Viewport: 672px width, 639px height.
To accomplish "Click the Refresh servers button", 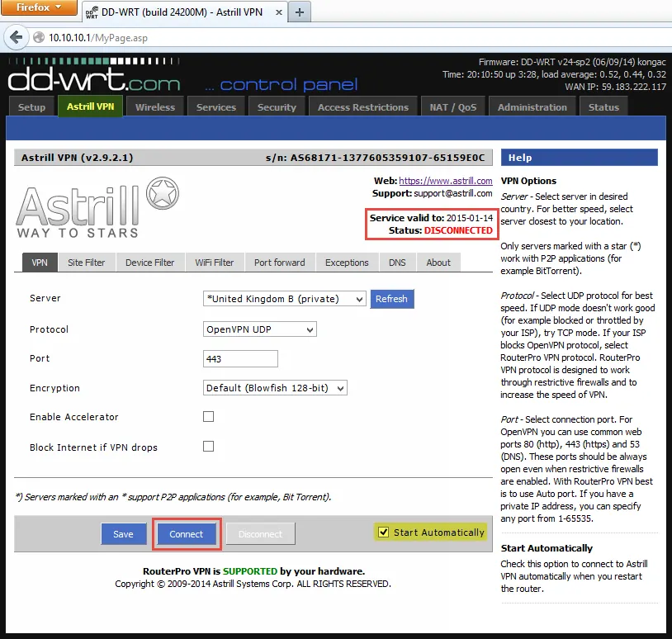I will click(391, 299).
